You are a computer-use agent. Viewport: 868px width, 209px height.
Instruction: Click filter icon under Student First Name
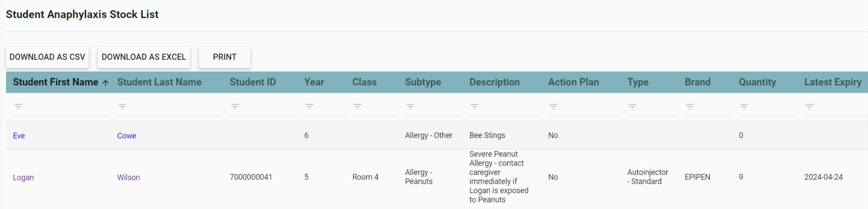point(18,106)
